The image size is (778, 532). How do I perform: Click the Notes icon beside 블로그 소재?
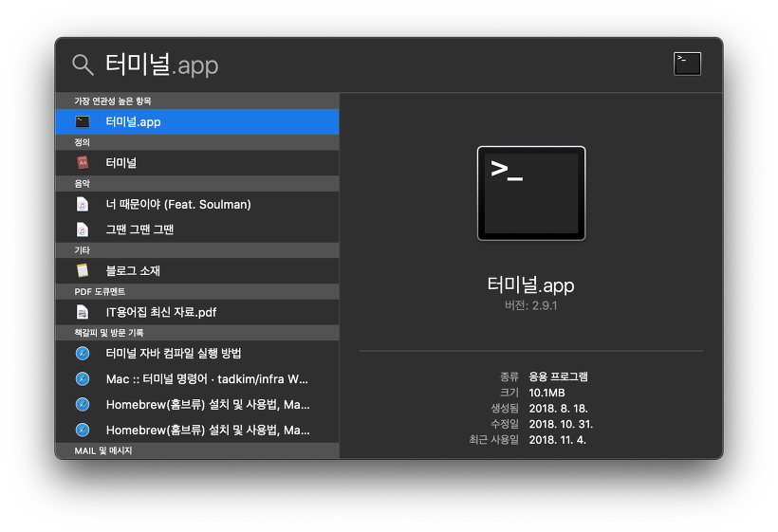(x=83, y=270)
